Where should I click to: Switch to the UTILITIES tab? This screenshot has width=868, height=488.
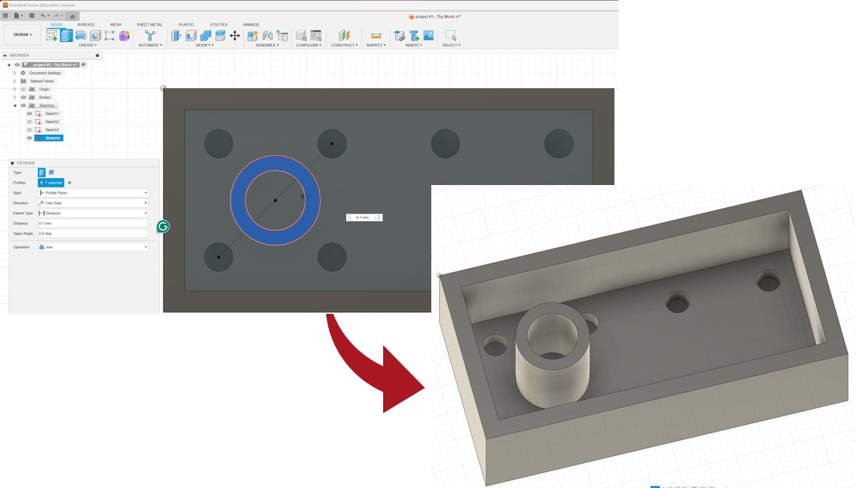point(219,24)
